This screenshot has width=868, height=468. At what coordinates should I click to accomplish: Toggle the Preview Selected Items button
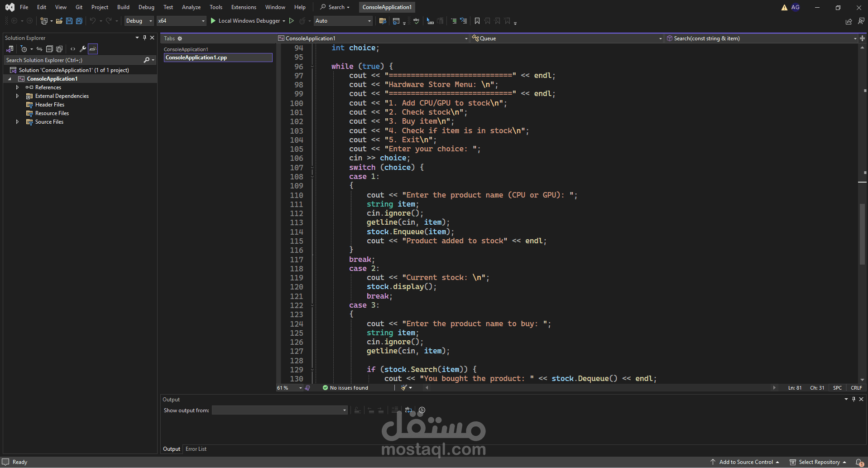pyautogui.click(x=93, y=49)
